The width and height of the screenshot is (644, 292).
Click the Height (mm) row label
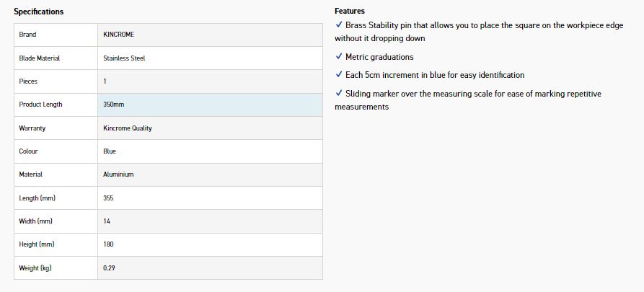pos(35,244)
